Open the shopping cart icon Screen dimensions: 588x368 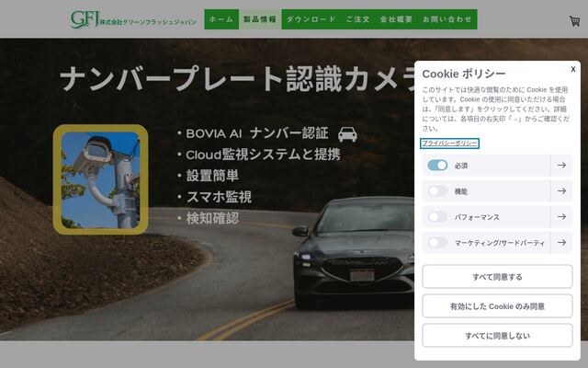click(x=574, y=21)
